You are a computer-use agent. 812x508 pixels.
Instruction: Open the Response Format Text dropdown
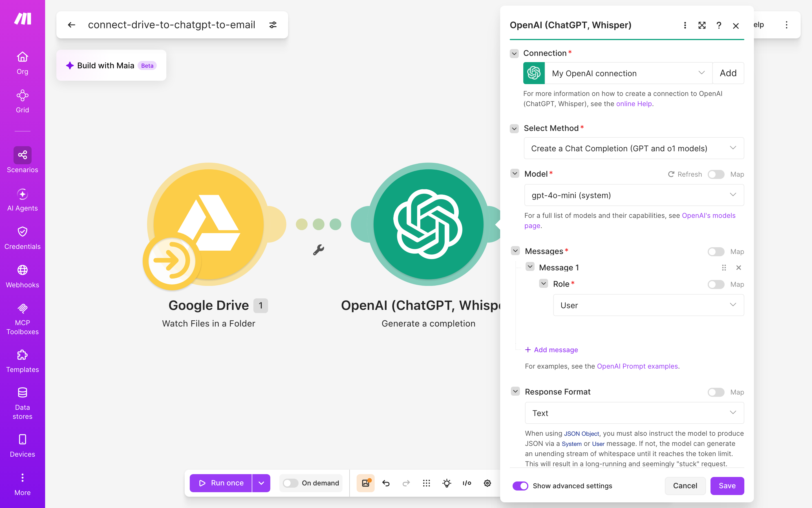pyautogui.click(x=634, y=413)
